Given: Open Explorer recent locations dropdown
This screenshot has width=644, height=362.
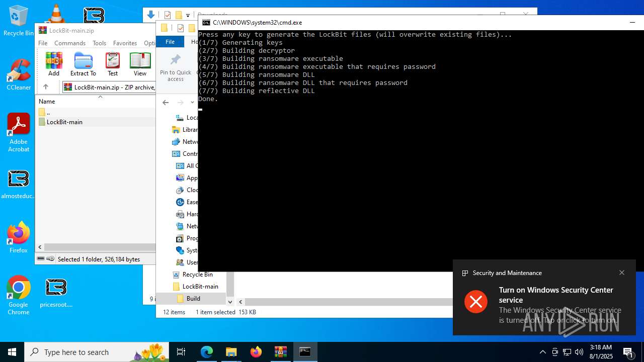Looking at the screenshot, I should 192,103.
